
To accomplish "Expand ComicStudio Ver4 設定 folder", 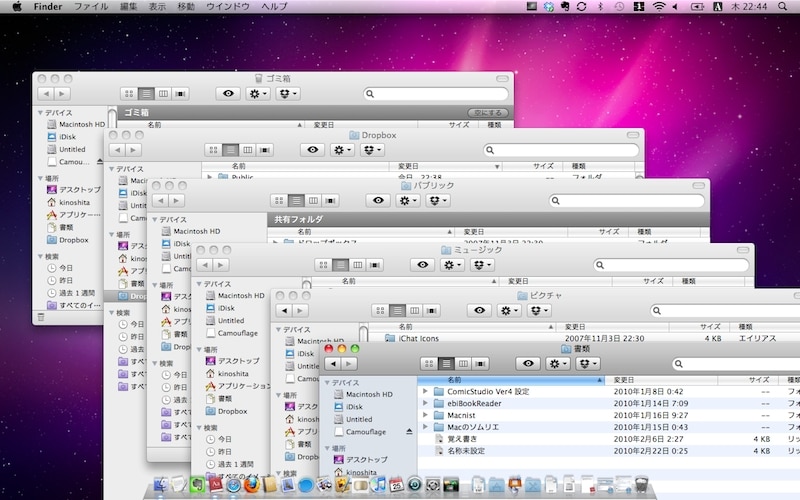I will (425, 391).
